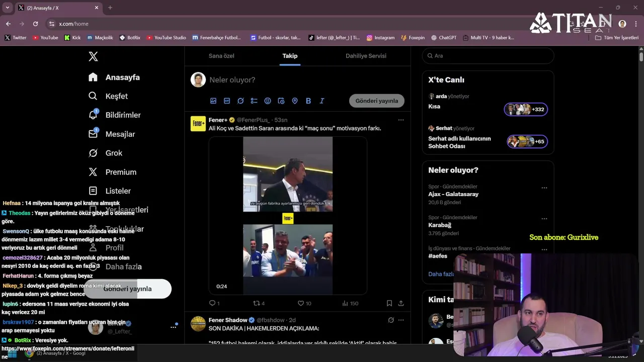Add GIF to post

click(227, 101)
